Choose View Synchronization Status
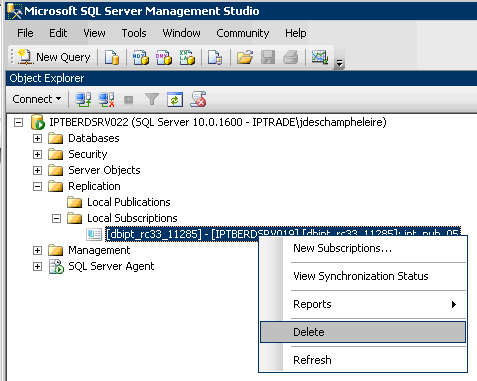Image resolution: width=477 pixels, height=381 pixels. [x=363, y=276]
